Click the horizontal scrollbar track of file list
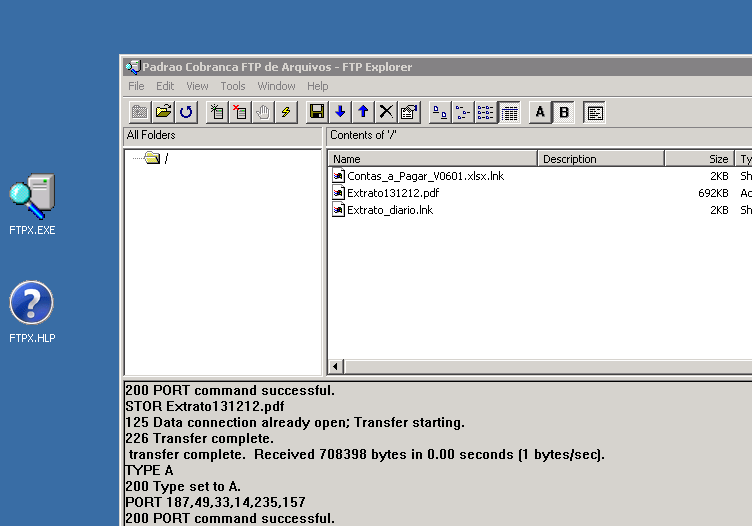752x526 pixels. click(547, 367)
